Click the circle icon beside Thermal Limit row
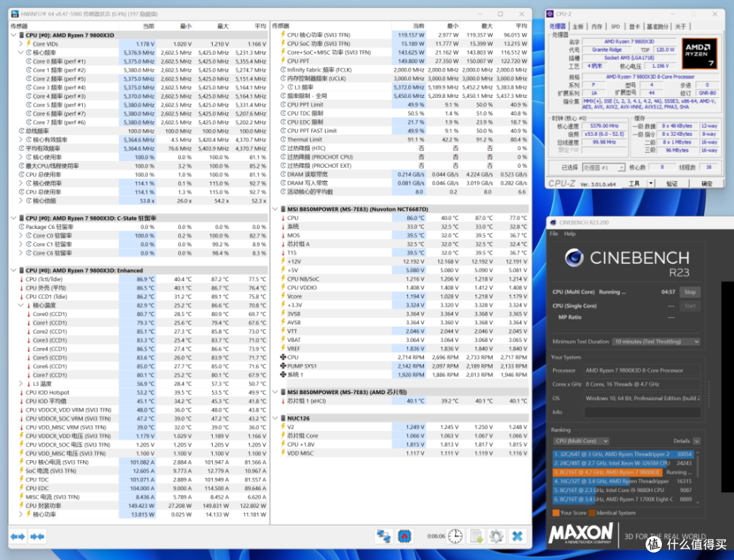 click(x=283, y=139)
